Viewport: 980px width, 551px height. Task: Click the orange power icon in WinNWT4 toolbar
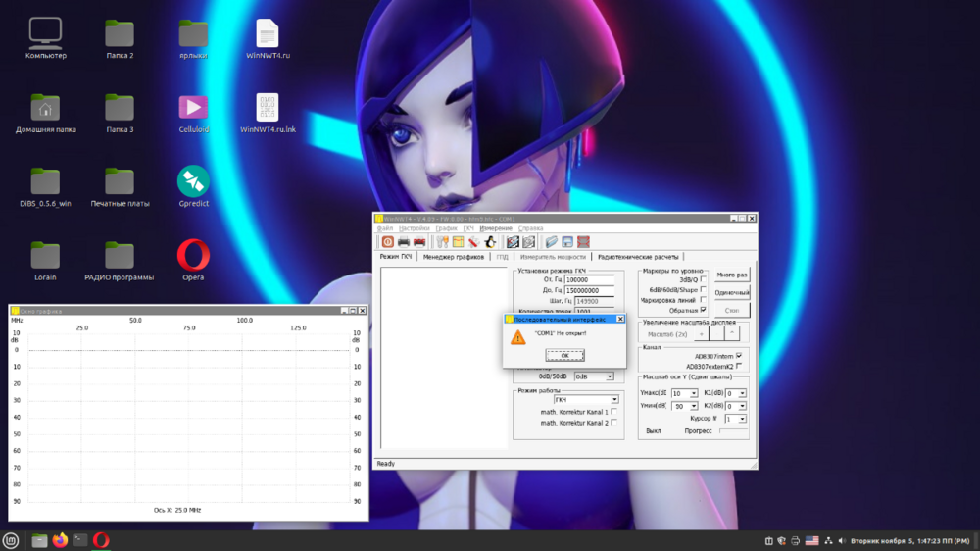387,242
